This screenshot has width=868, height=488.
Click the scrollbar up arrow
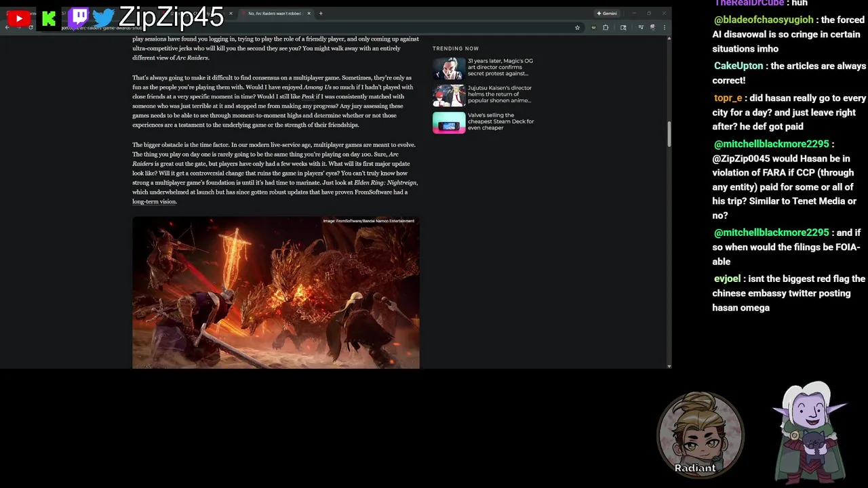click(x=669, y=38)
